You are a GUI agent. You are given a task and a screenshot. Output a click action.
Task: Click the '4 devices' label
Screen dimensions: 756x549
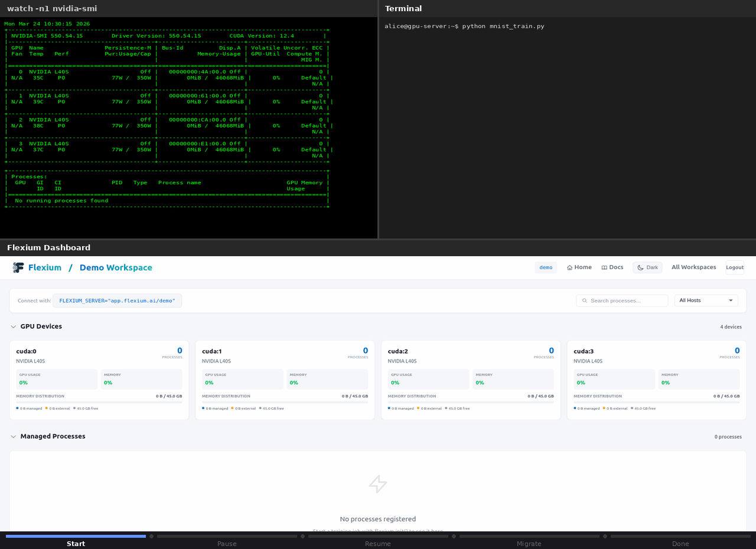731,327
